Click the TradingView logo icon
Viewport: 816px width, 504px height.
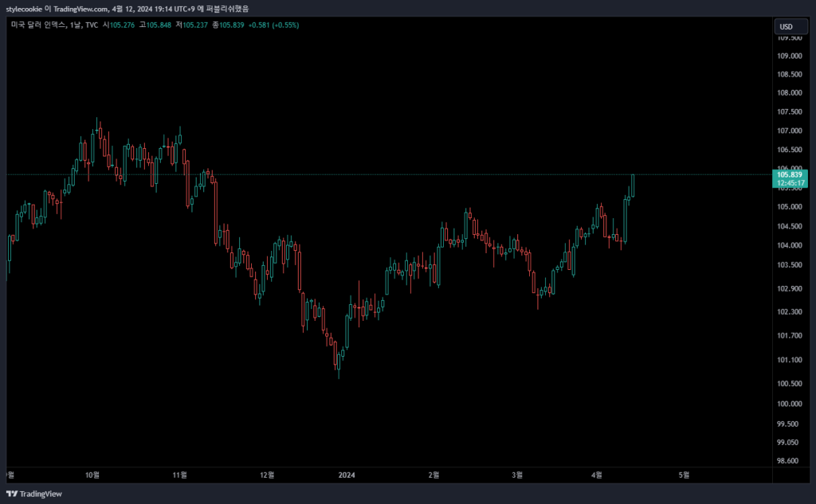point(12,494)
